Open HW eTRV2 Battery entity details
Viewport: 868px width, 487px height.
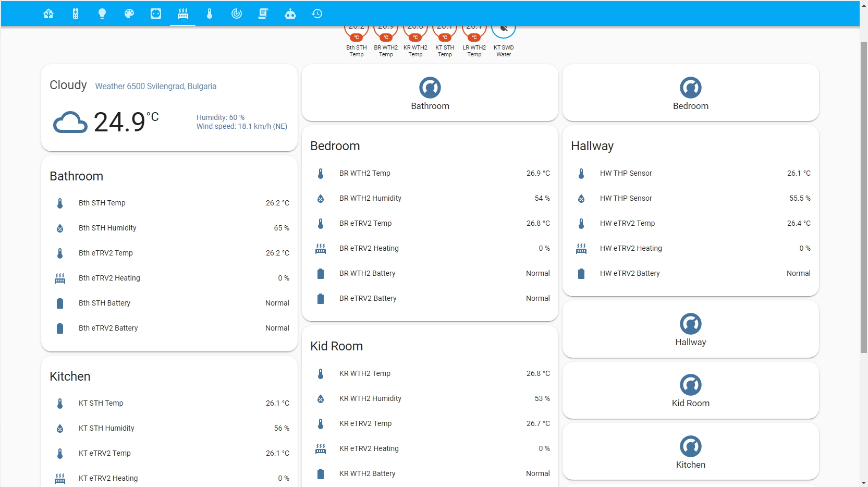pyautogui.click(x=690, y=273)
